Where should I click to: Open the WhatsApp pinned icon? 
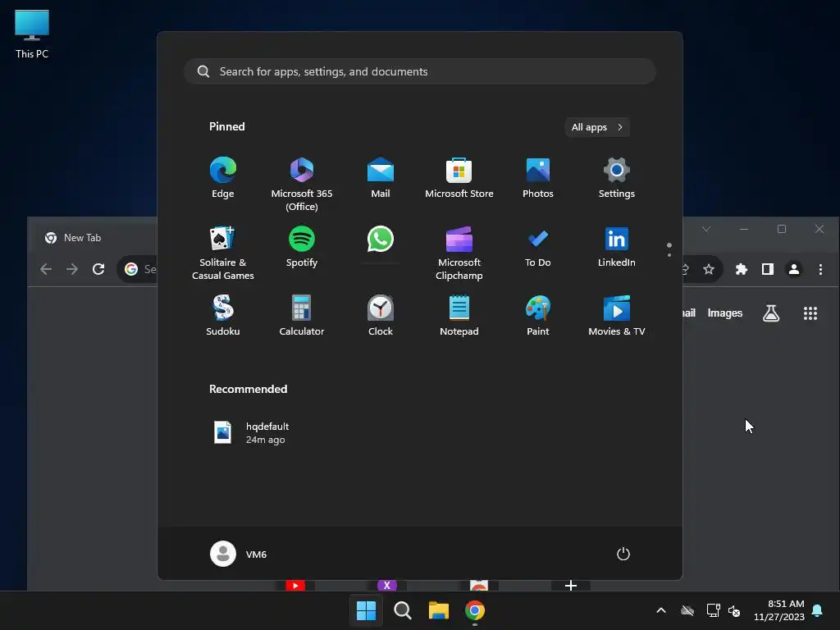pyautogui.click(x=381, y=240)
